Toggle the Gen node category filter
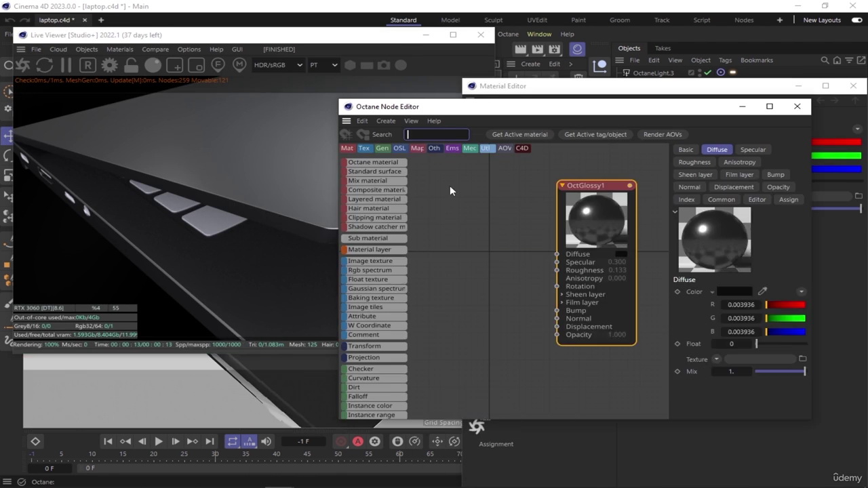868x488 pixels. (382, 148)
